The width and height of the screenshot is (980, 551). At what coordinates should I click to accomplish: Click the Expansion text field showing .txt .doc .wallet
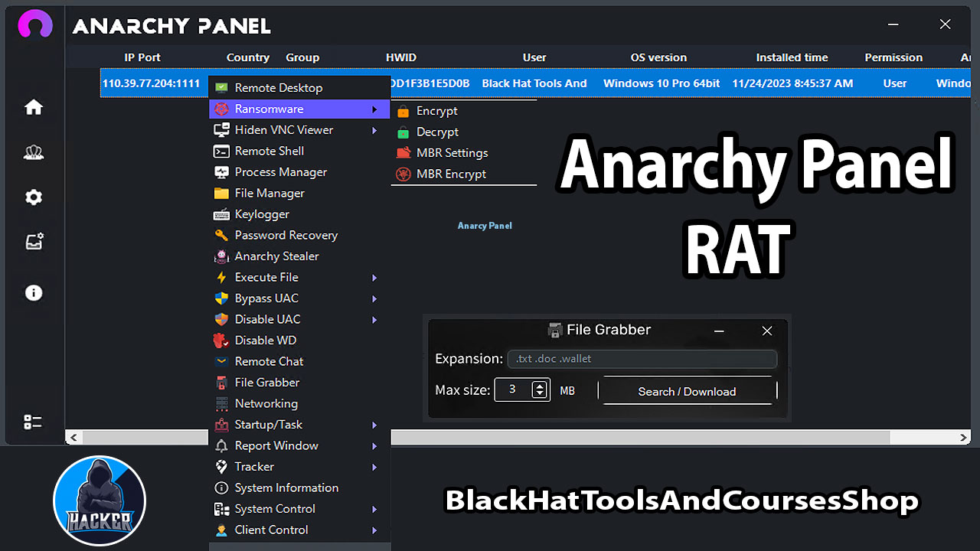point(642,358)
